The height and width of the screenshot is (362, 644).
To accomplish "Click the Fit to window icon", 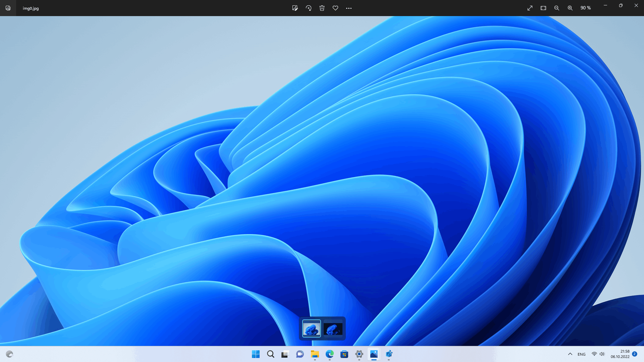I will [543, 8].
